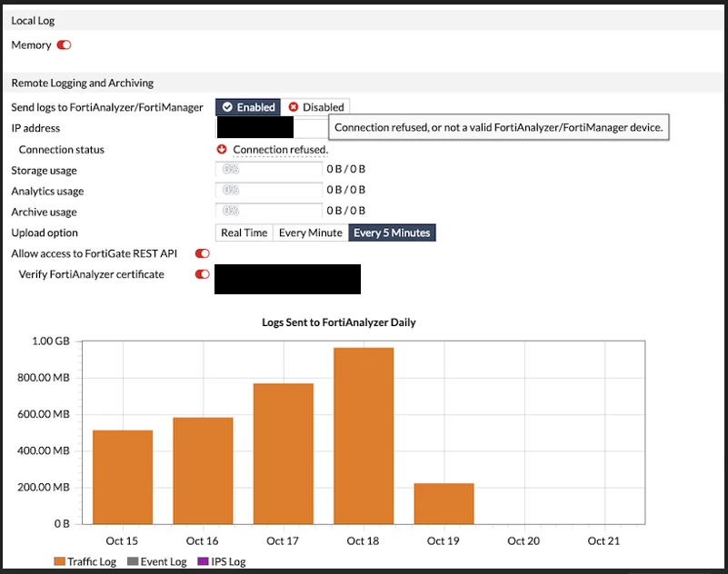Click the orange Traffic Log legend swatch

tap(59, 561)
